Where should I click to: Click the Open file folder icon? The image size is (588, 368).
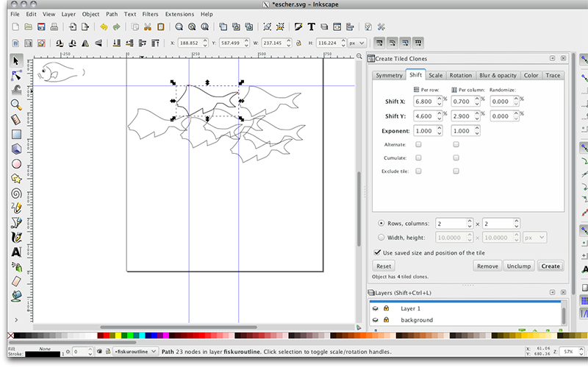click(29, 27)
